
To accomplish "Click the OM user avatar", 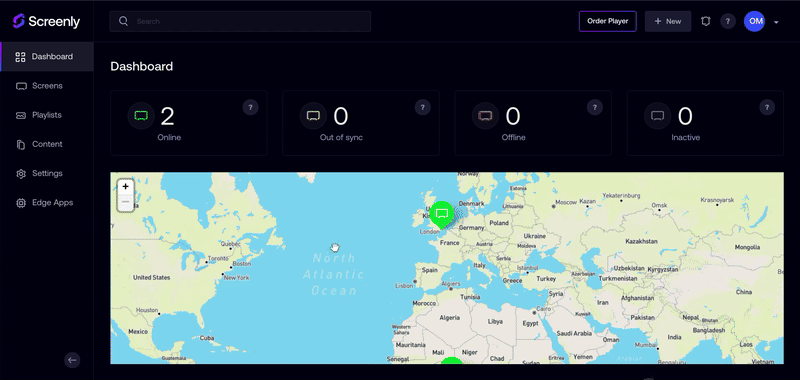I will point(755,21).
